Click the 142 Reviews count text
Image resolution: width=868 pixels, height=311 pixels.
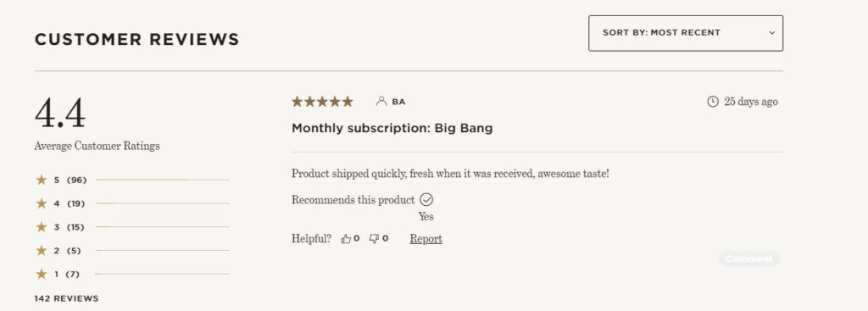[x=66, y=298]
